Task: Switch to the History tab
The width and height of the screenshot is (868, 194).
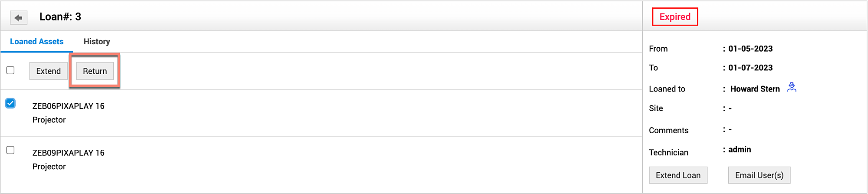Action: point(97,42)
